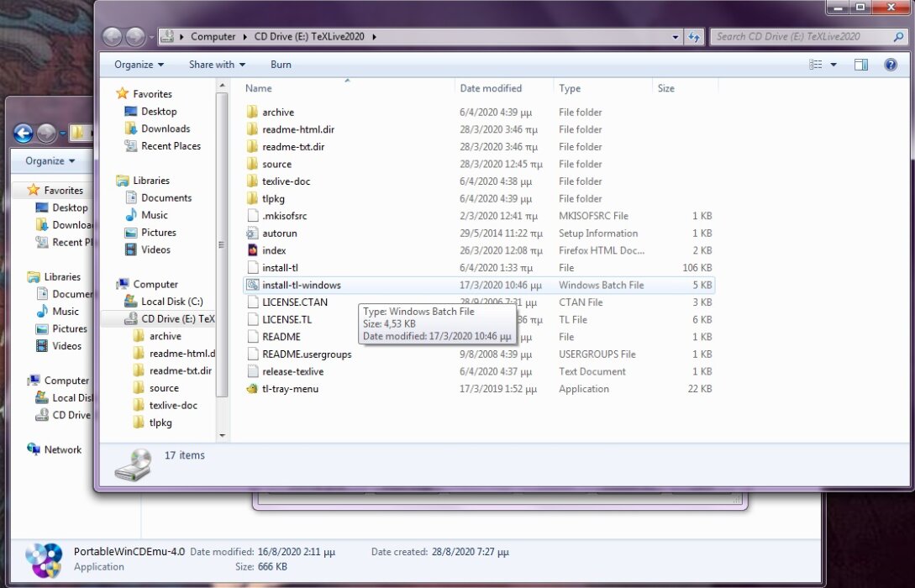The image size is (915, 588).
Task: Open the change view options dropdown arrow
Action: coord(833,65)
